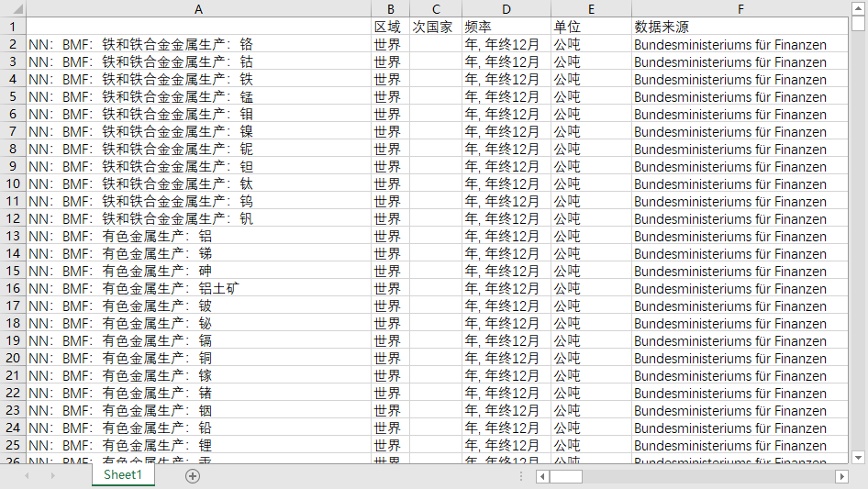Select row 7 header

[x=13, y=131]
